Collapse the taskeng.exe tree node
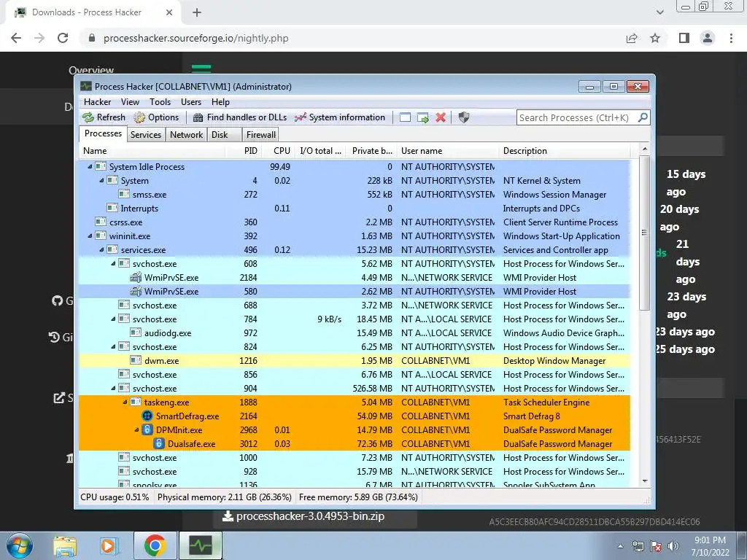The image size is (747, 560). click(125, 402)
